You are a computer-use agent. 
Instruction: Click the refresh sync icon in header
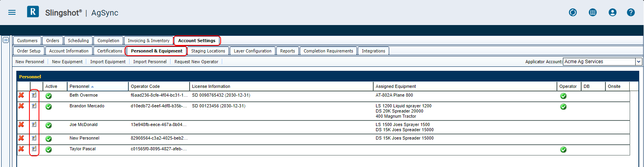tap(573, 12)
